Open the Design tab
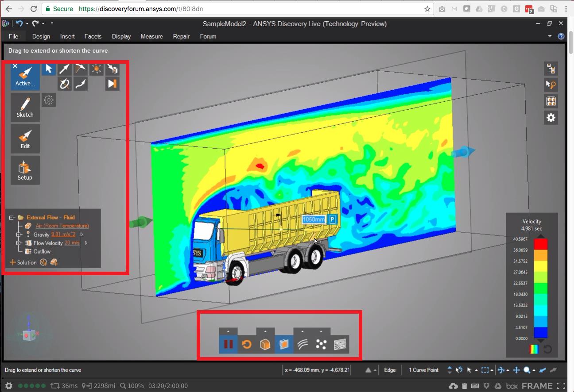Viewport: 574px width, 392px height. 41,36
